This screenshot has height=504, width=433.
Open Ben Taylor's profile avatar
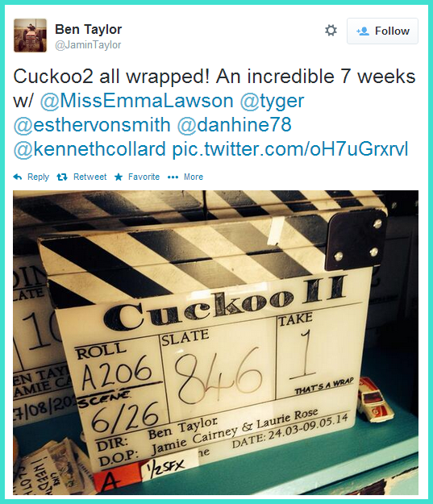[x=30, y=35]
